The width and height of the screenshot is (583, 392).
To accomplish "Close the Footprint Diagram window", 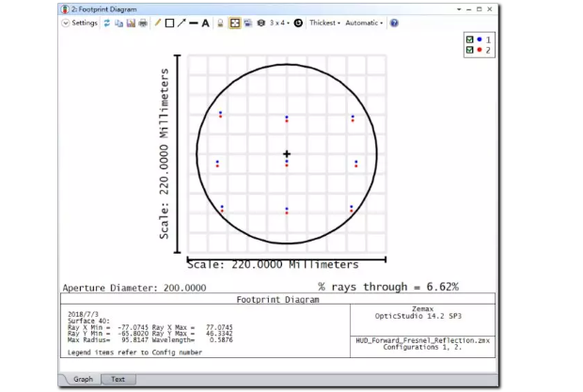I will click(x=490, y=9).
